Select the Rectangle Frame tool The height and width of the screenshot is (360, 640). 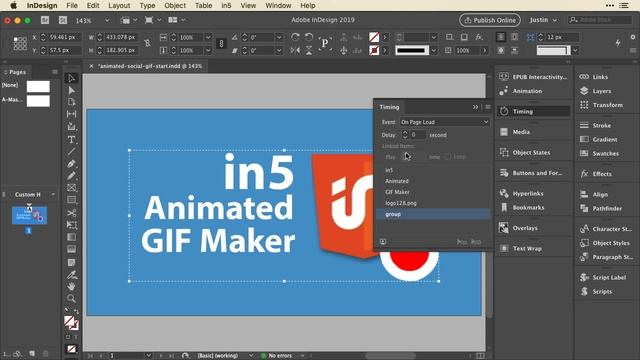coord(71,188)
